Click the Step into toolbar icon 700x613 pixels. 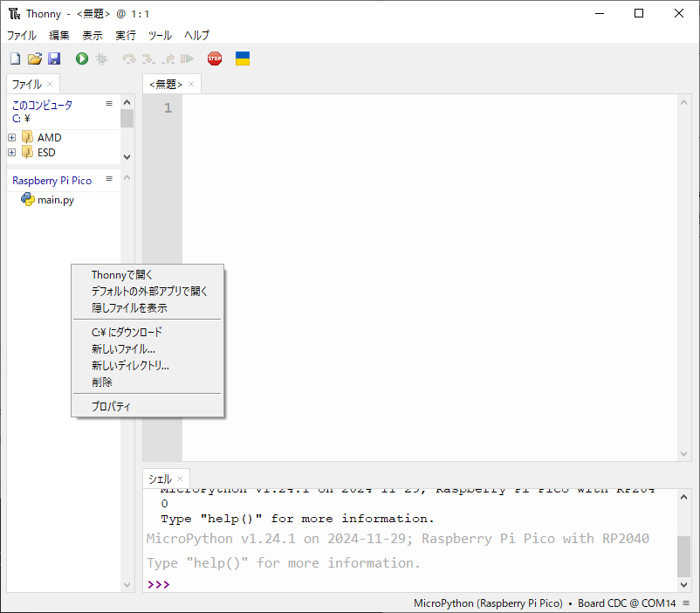click(x=148, y=59)
